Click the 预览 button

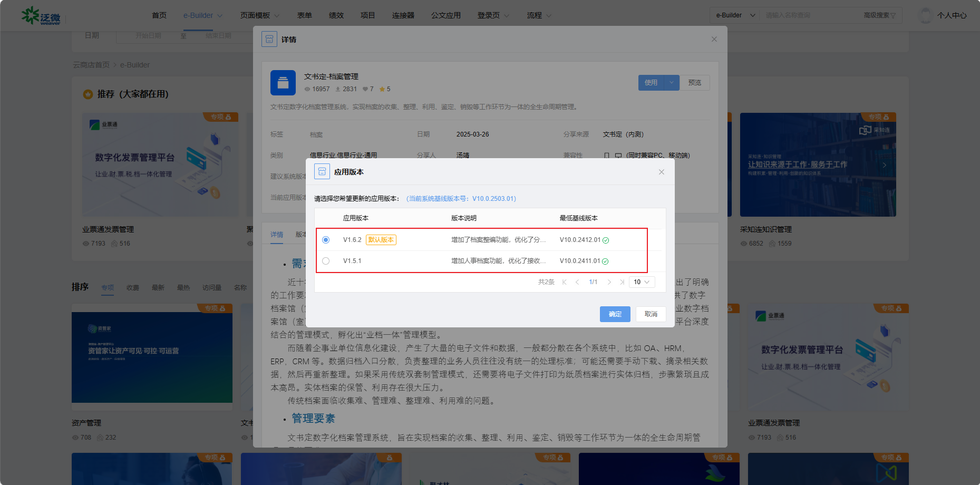pyautogui.click(x=695, y=83)
